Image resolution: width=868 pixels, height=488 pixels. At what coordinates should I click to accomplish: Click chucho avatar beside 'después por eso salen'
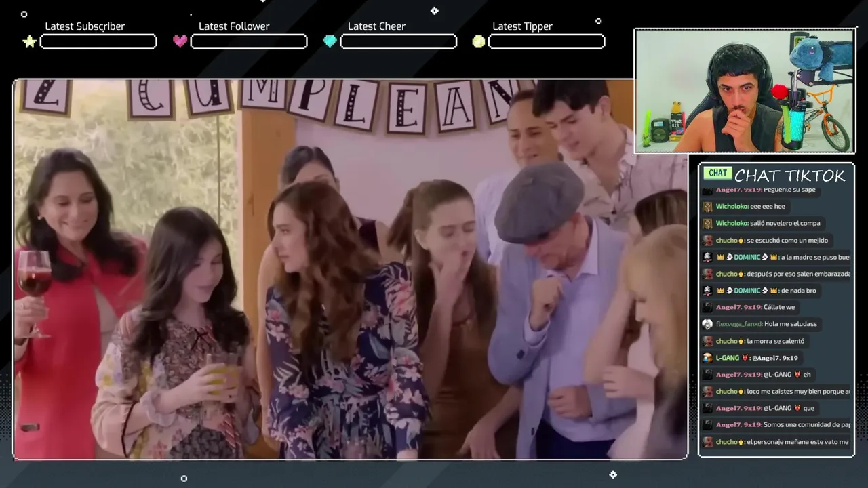[707, 274]
